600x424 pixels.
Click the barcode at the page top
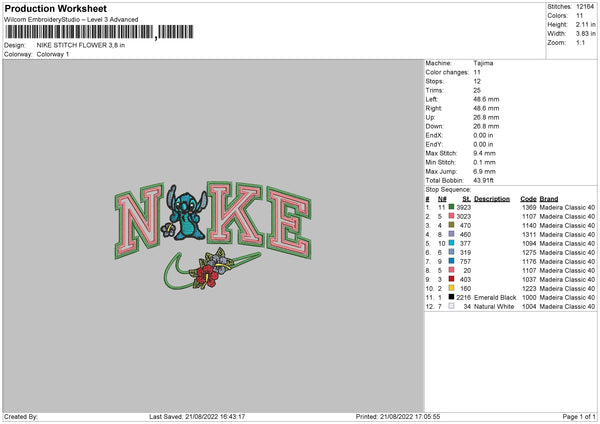[99, 32]
